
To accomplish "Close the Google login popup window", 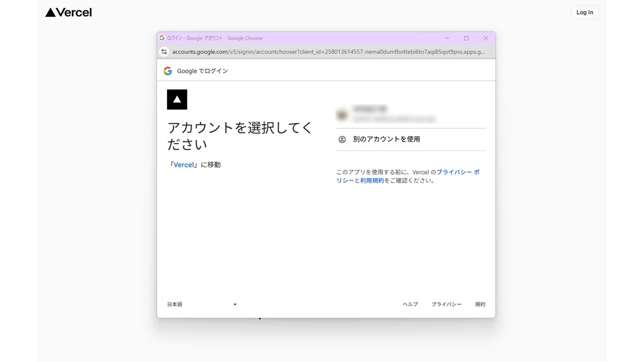I will 486,38.
